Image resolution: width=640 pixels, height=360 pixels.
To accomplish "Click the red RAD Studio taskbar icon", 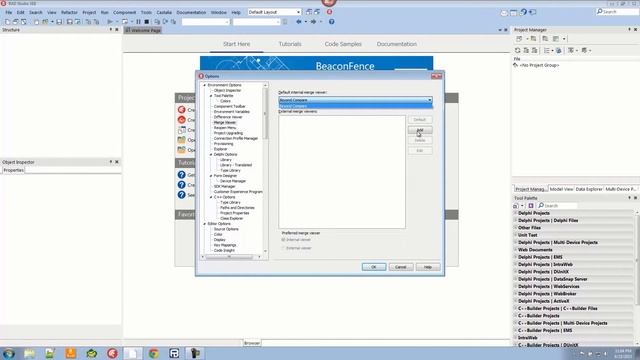I will [x=112, y=353].
